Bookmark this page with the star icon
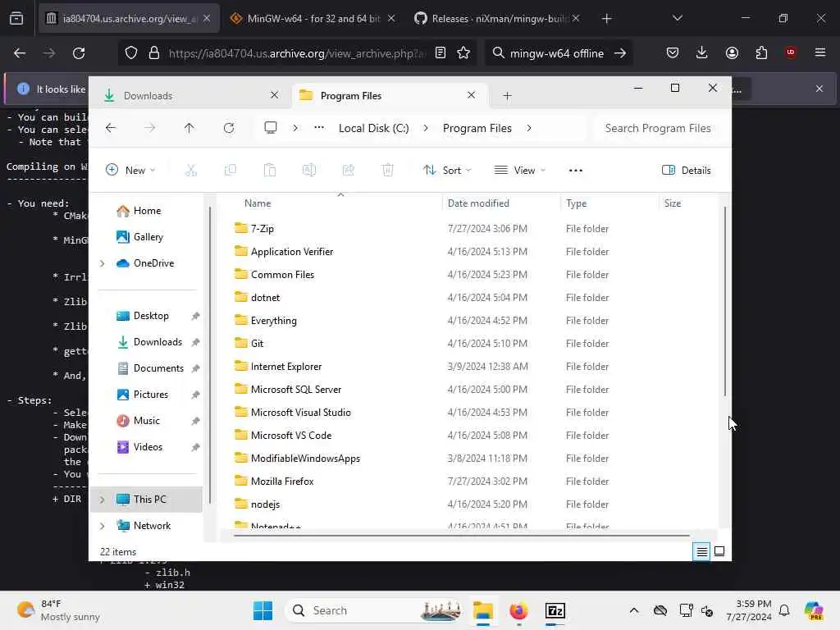 [x=463, y=53]
